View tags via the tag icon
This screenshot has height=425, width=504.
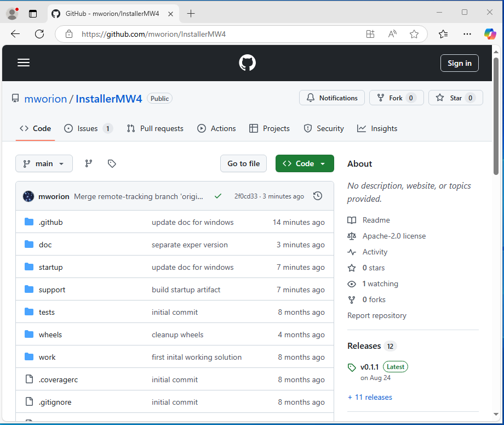112,163
